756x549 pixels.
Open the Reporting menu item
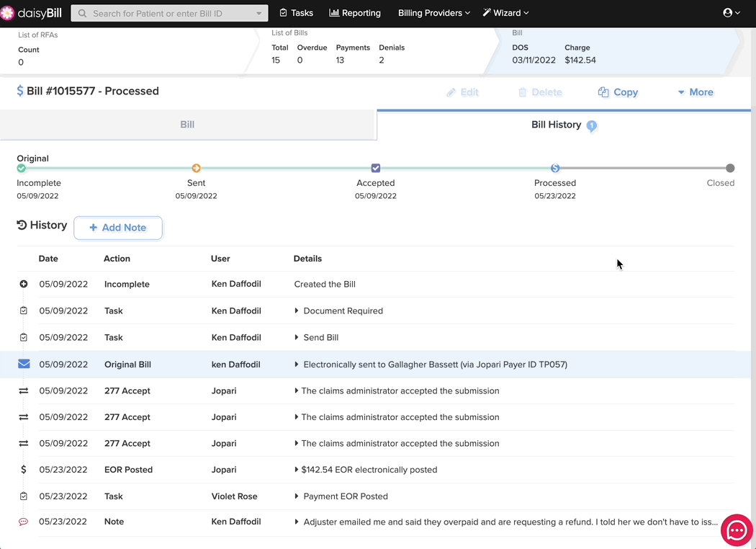tap(355, 13)
